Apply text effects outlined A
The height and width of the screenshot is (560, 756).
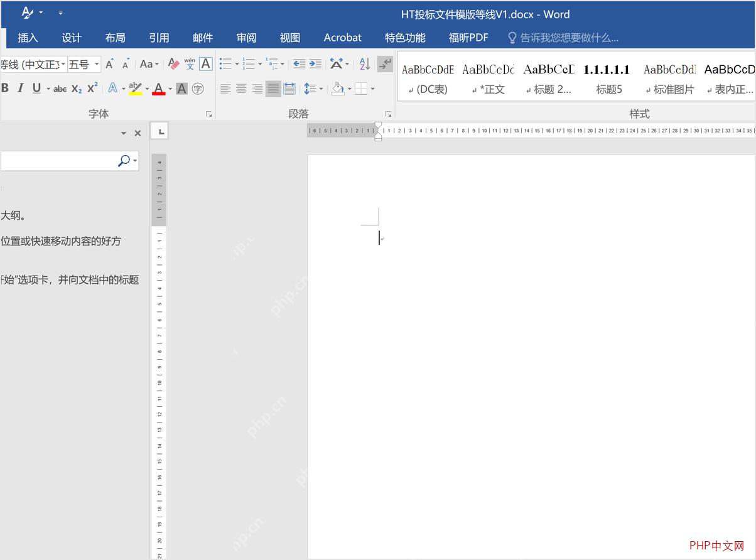coord(112,89)
